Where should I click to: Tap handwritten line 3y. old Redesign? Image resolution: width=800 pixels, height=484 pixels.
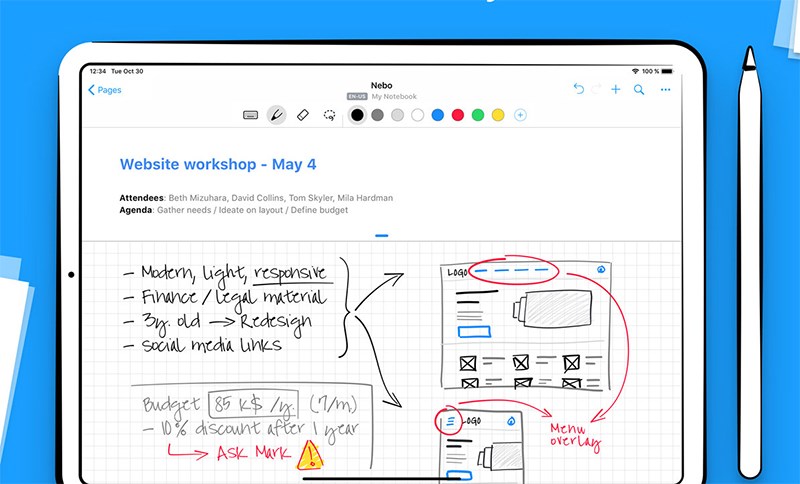click(218, 323)
